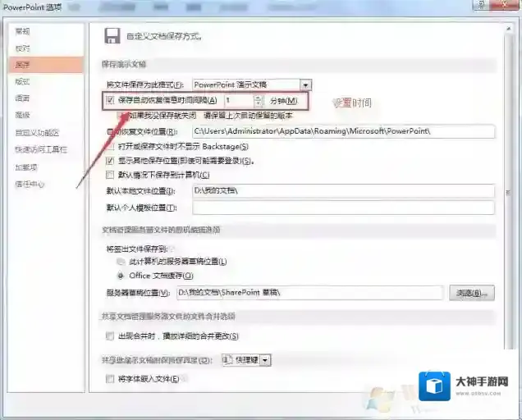This screenshot has height=420, width=522.
Task: Increase the auto-recover minutes spinner
Action: pos(258,97)
